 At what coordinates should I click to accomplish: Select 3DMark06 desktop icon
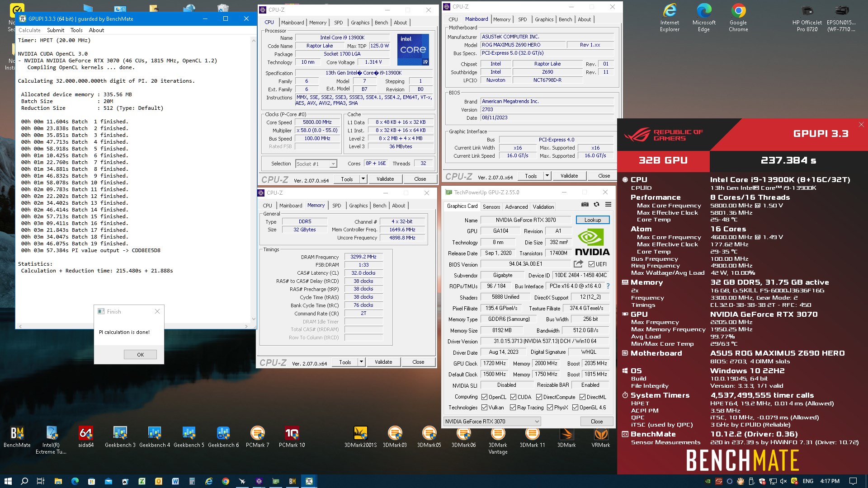463,437
